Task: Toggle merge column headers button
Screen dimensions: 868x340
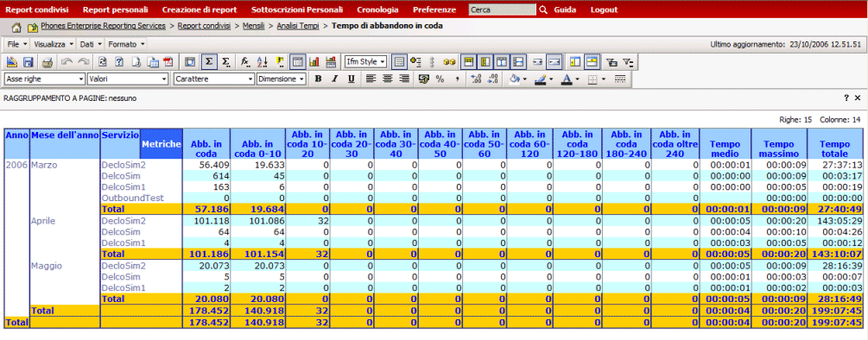Action: point(470,62)
